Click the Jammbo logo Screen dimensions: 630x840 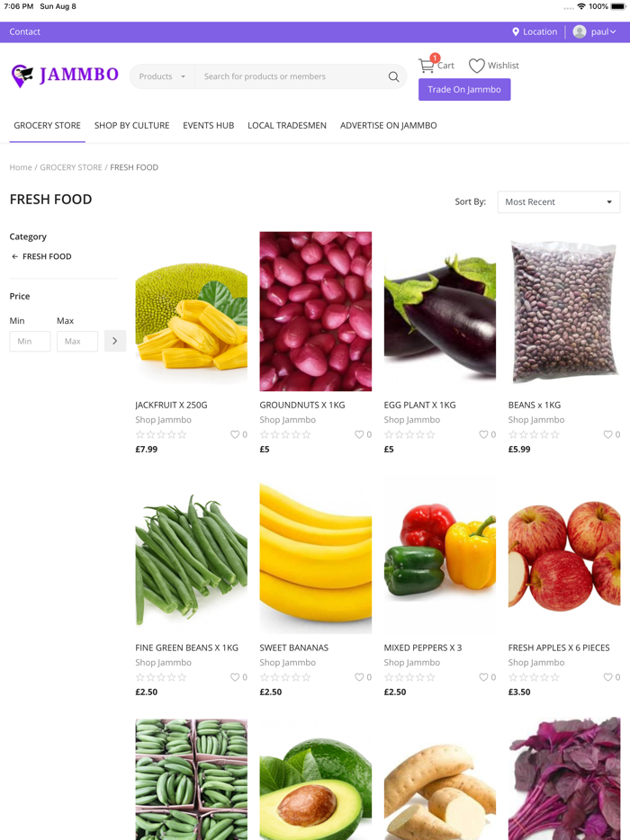65,76
